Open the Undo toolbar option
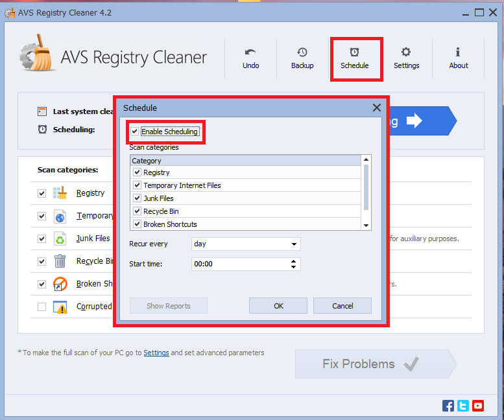 (251, 58)
